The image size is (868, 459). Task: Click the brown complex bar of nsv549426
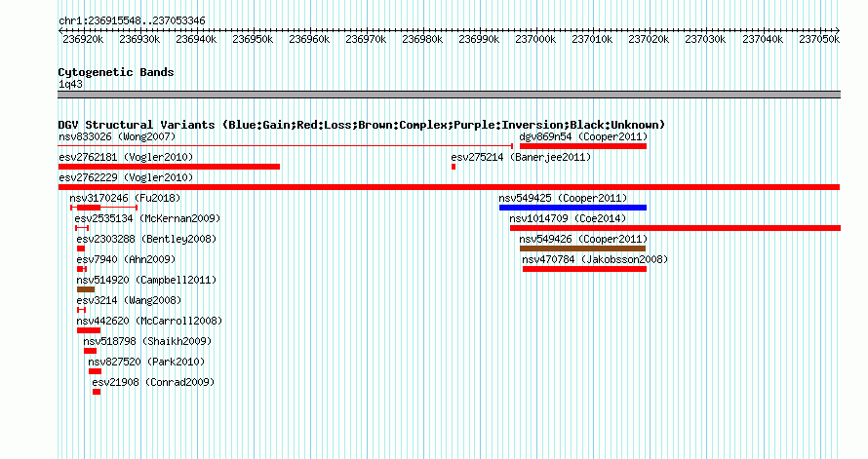tap(583, 249)
